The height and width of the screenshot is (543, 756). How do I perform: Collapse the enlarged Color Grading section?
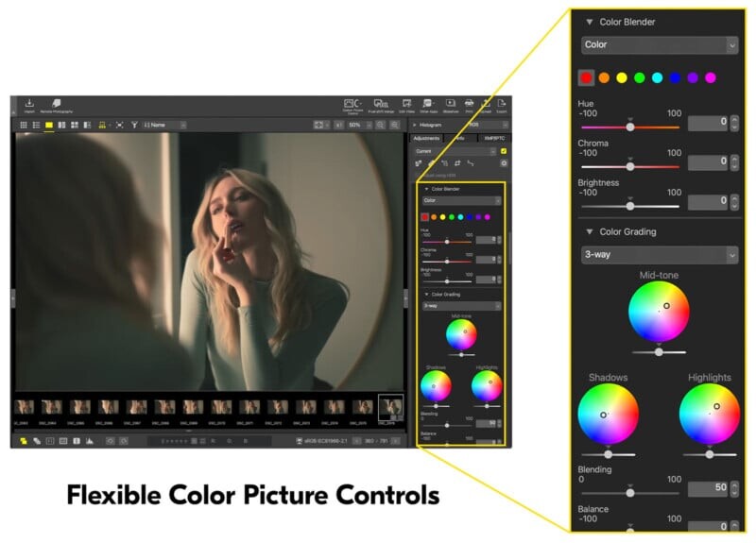coord(590,231)
